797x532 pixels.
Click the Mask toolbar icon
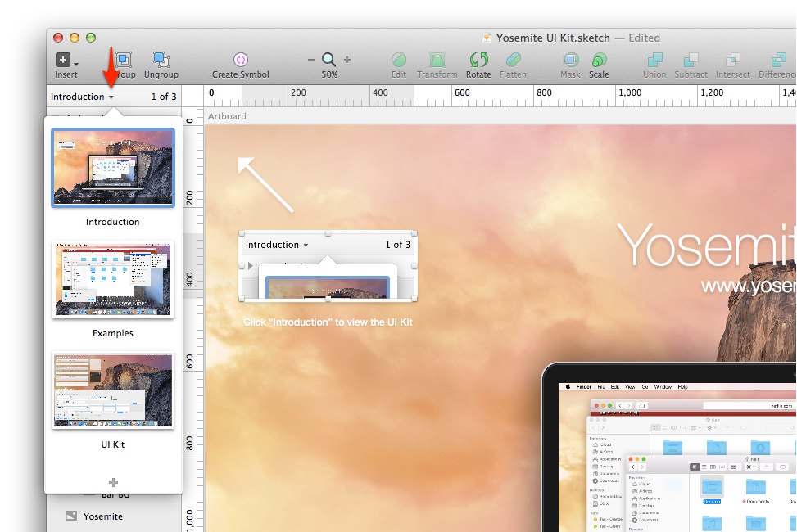(570, 60)
